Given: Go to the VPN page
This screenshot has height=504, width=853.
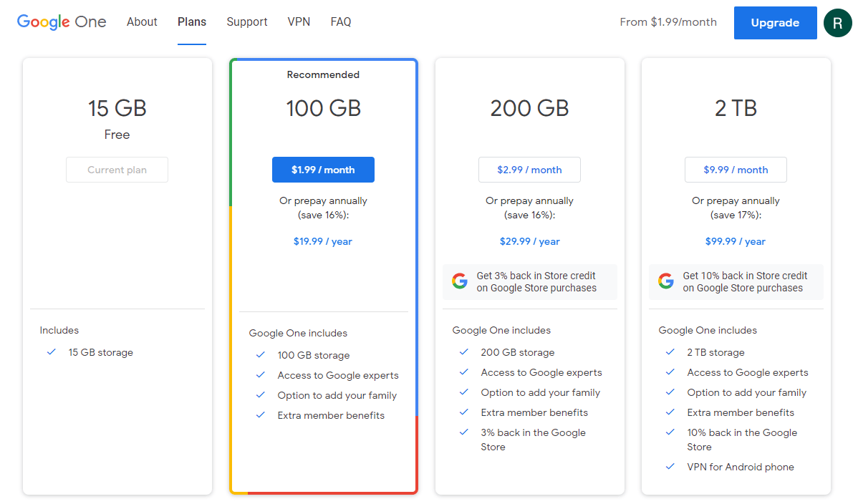Looking at the screenshot, I should point(299,21).
